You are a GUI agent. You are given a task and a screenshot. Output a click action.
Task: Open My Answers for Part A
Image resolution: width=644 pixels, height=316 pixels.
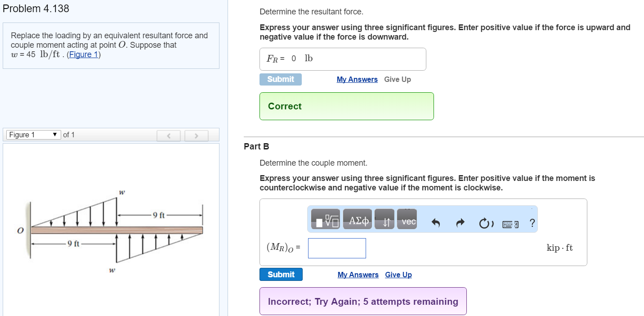tap(357, 79)
